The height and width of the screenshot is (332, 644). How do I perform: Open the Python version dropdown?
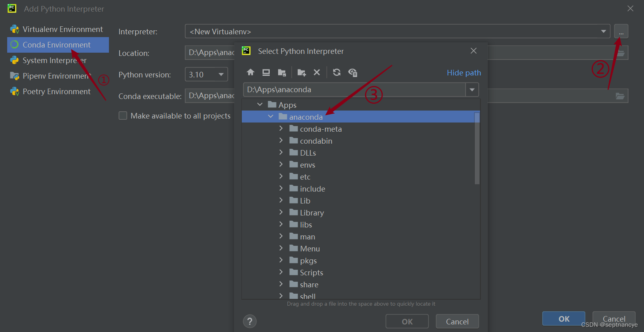point(221,75)
